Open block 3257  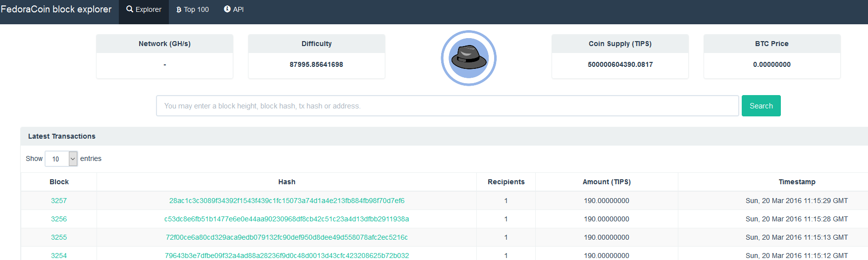59,201
